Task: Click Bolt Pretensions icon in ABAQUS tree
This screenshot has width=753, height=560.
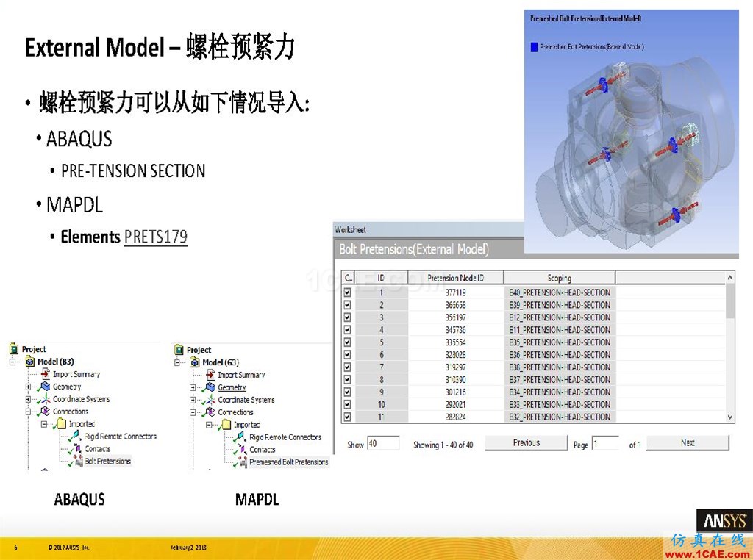Action: click(76, 461)
